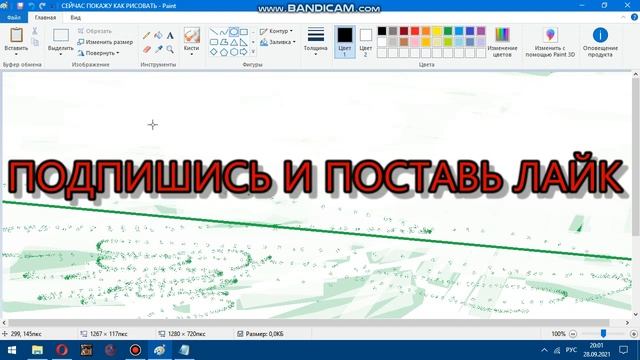
Task: Select the Text tool (A)
Action: coord(170,36)
